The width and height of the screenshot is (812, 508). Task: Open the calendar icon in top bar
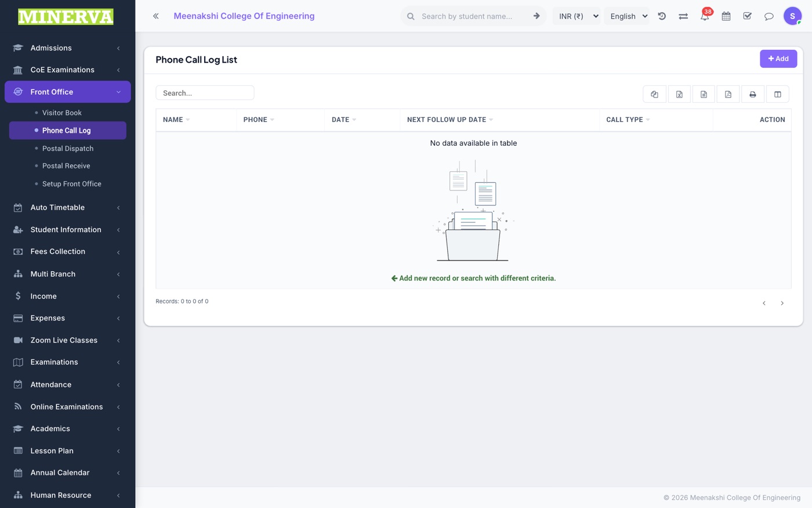[x=726, y=16]
